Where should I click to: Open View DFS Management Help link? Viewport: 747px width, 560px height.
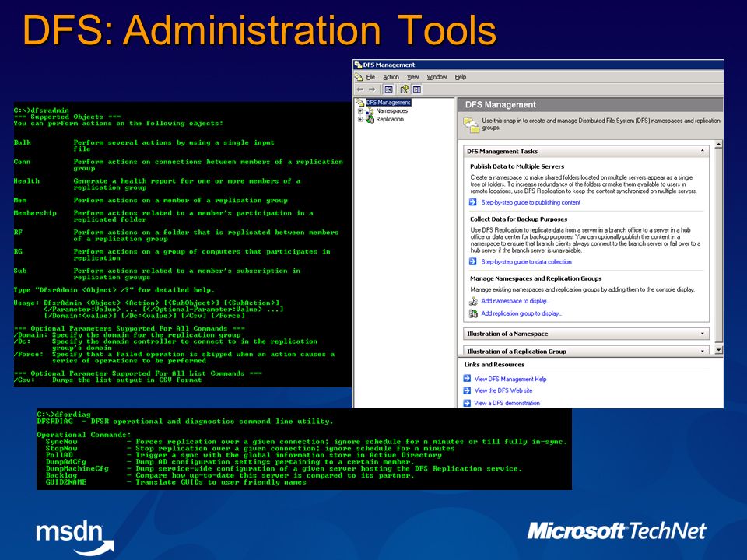(x=510, y=379)
